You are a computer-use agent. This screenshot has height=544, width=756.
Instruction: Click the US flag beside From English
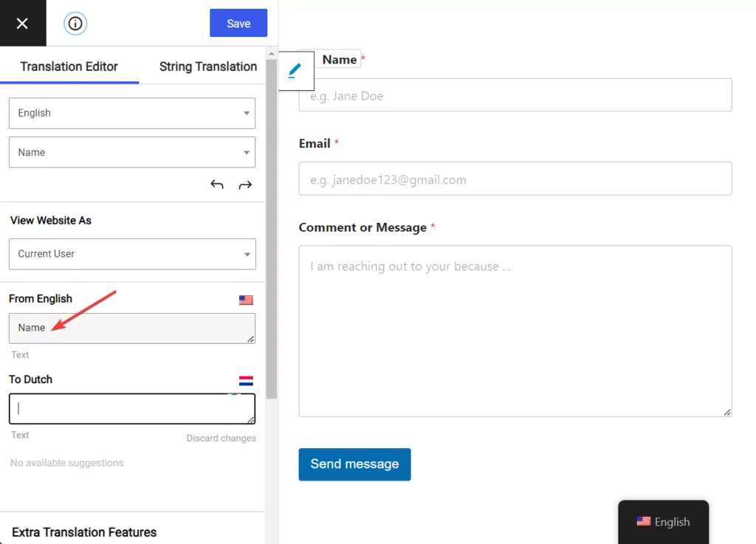click(246, 300)
